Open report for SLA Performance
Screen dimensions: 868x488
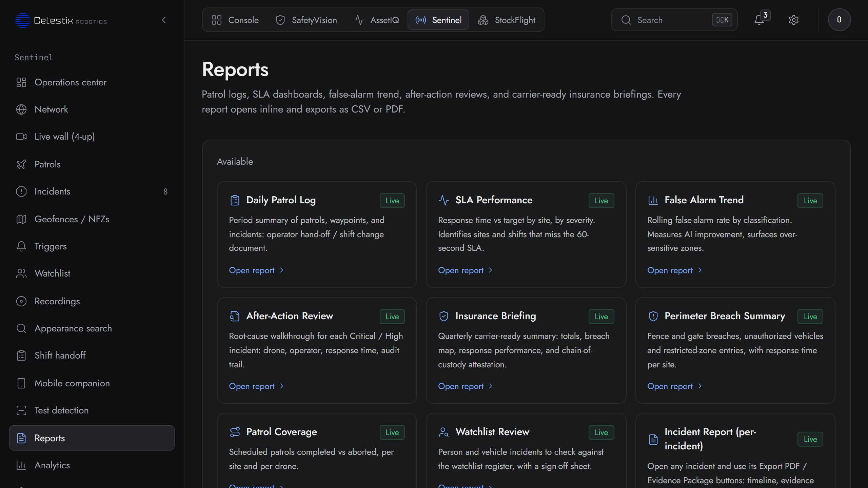click(x=465, y=270)
